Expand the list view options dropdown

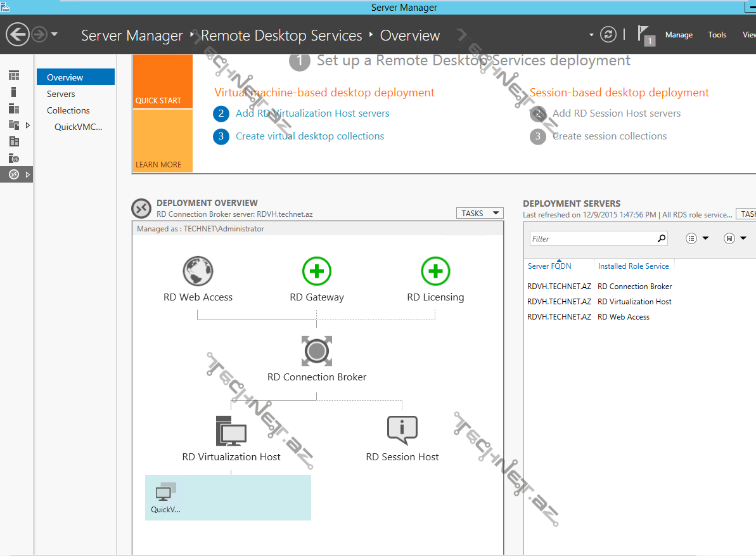pos(696,238)
